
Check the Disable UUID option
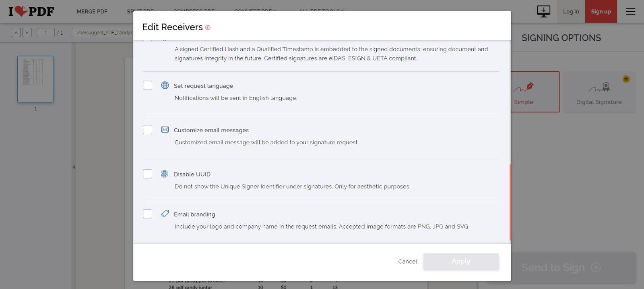point(147,174)
